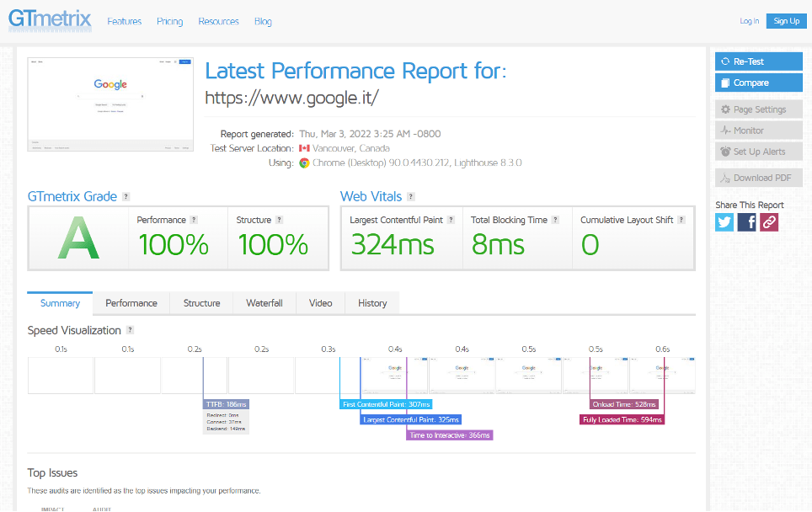
Task: Re-Test the page
Action: tap(759, 61)
